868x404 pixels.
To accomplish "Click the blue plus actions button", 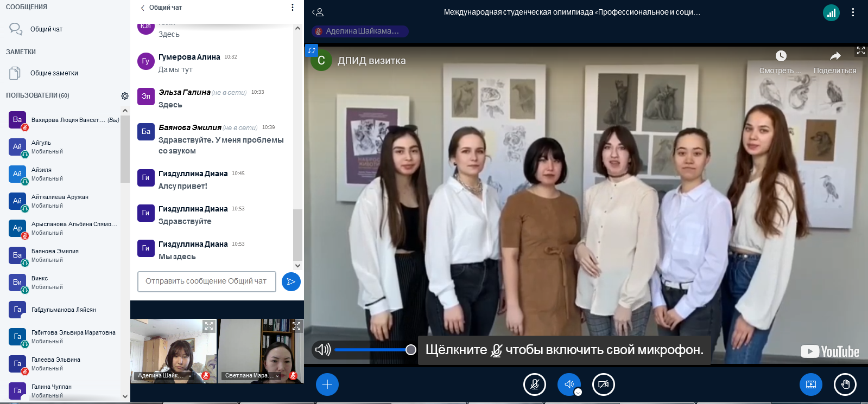I will 327,384.
